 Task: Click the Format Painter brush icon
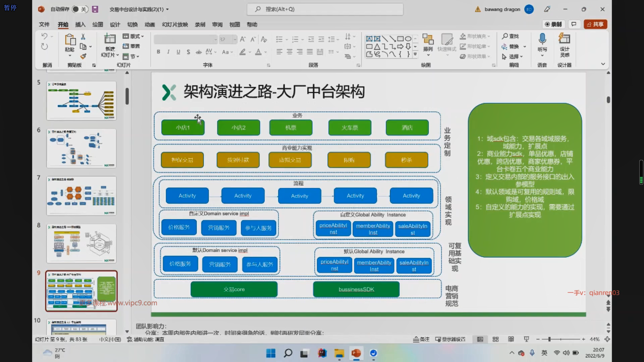[83, 56]
